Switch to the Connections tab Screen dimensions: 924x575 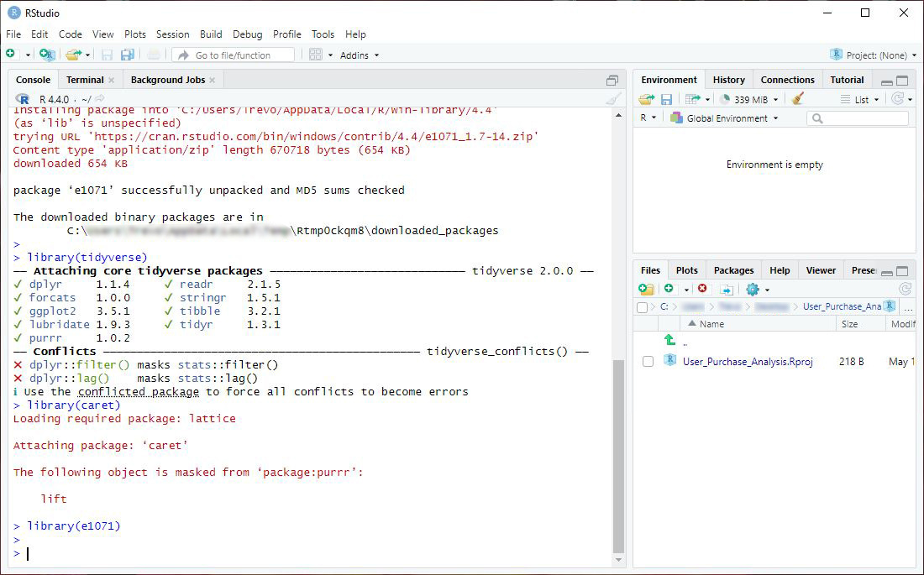787,80
